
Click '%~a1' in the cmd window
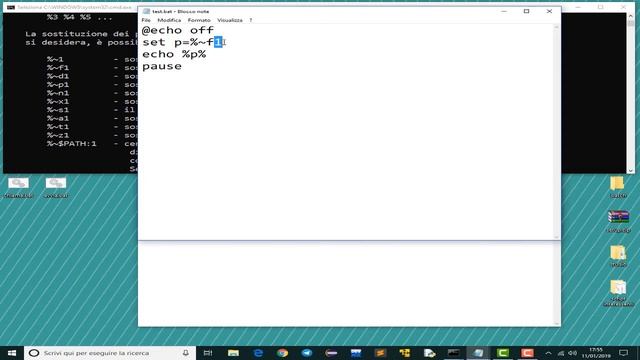tap(58, 118)
